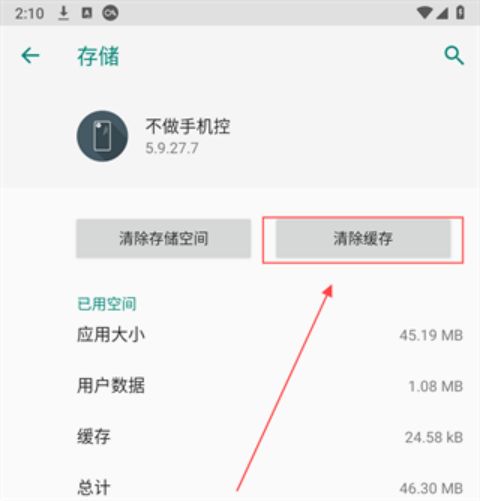
Task: Tap the download icon in status bar
Action: pos(63,13)
